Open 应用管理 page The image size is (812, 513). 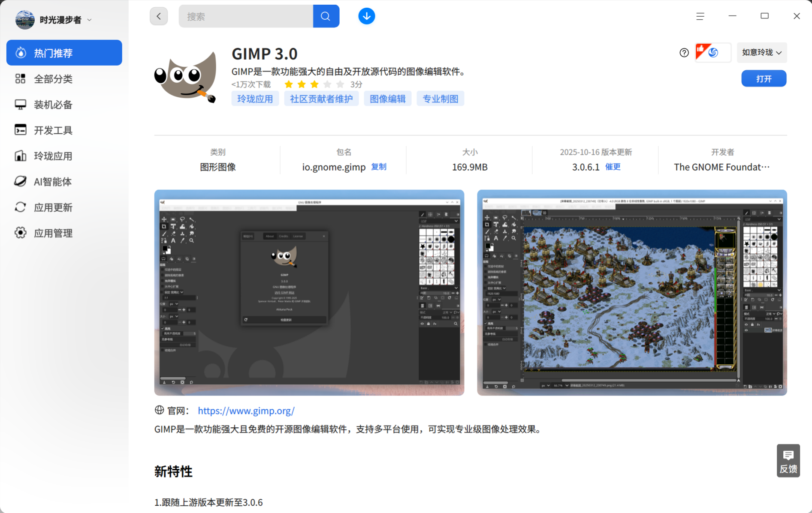click(64, 233)
